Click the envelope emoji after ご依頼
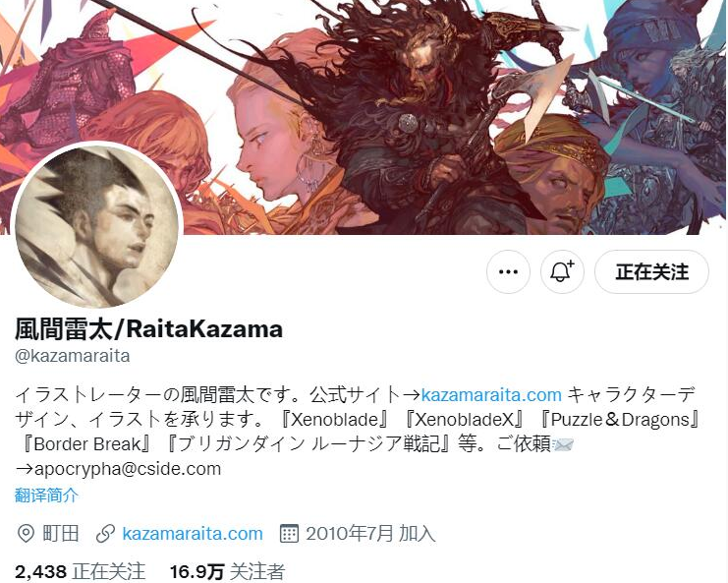Screen dimensions: 728x583 [563, 444]
